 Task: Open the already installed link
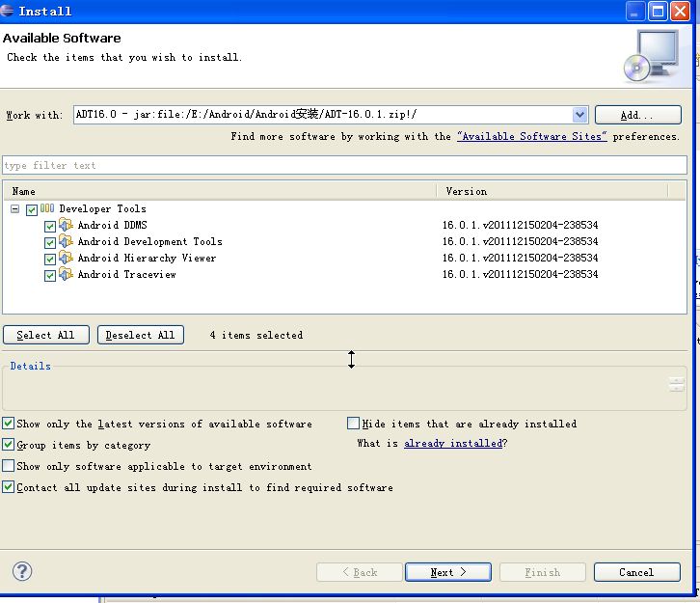coord(453,444)
